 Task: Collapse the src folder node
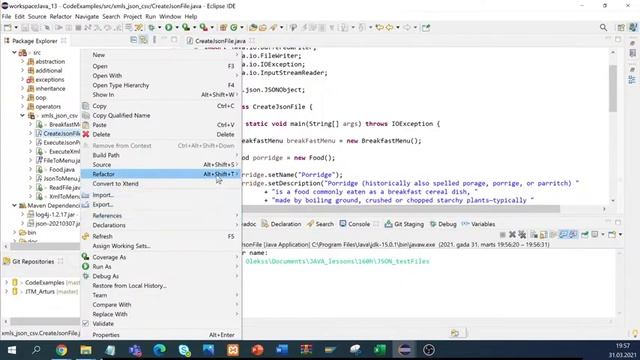15,52
